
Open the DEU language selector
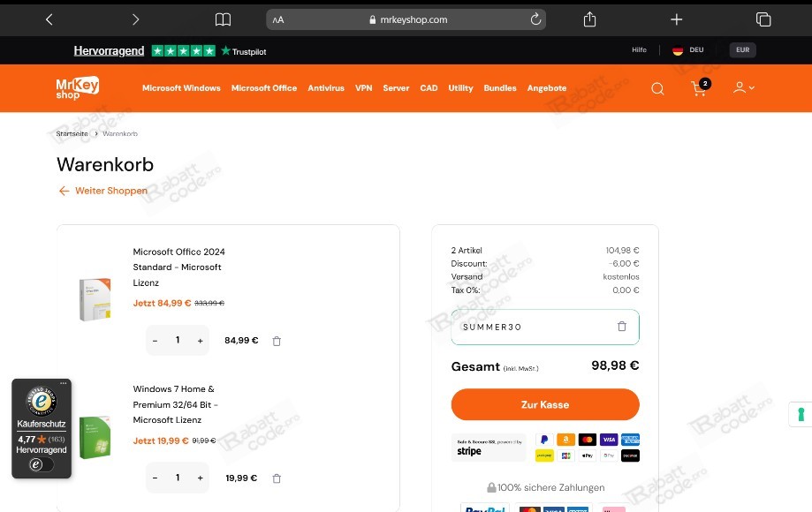688,50
